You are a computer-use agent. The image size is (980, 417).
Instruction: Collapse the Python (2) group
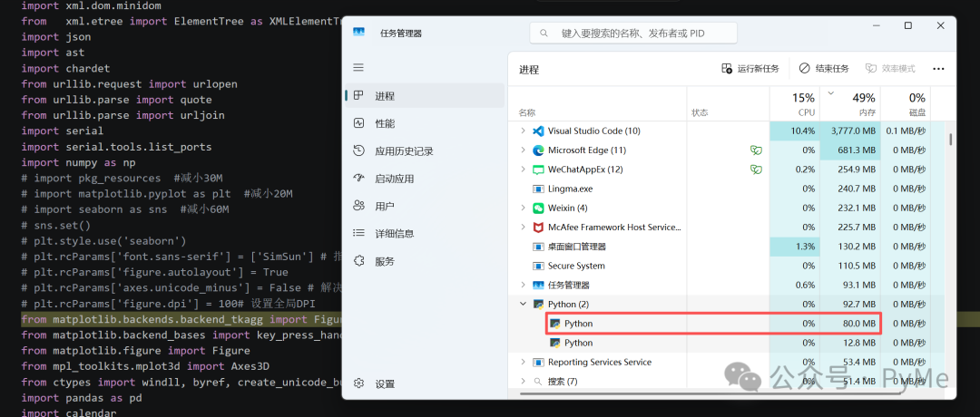(524, 304)
